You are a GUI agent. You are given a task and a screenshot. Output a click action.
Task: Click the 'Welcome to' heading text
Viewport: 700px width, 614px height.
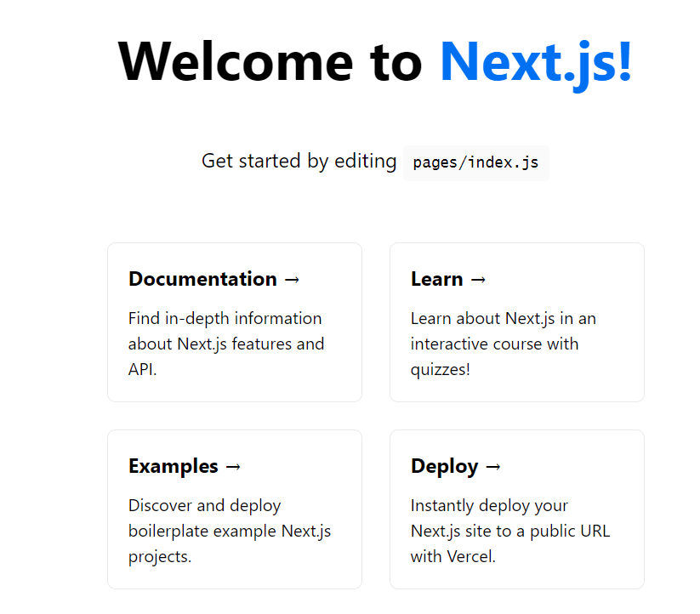pos(270,61)
